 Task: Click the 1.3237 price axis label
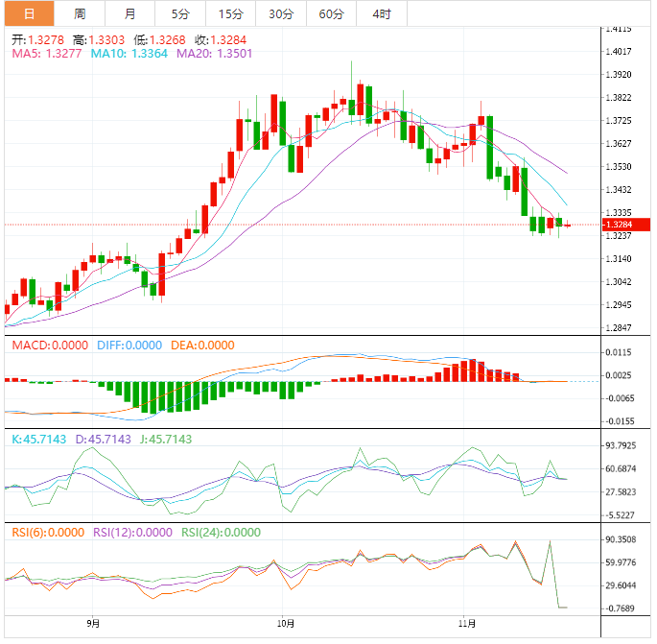point(619,236)
